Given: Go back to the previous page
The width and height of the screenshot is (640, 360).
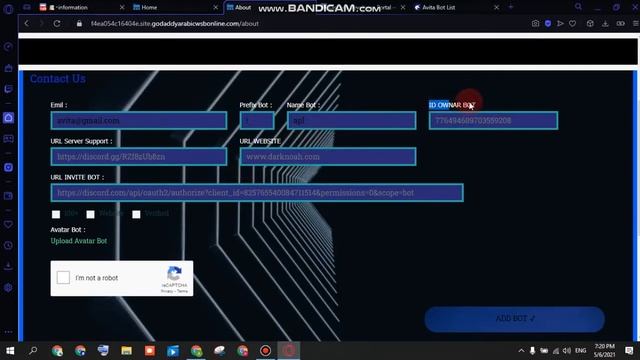Looking at the screenshot, I should point(27,24).
